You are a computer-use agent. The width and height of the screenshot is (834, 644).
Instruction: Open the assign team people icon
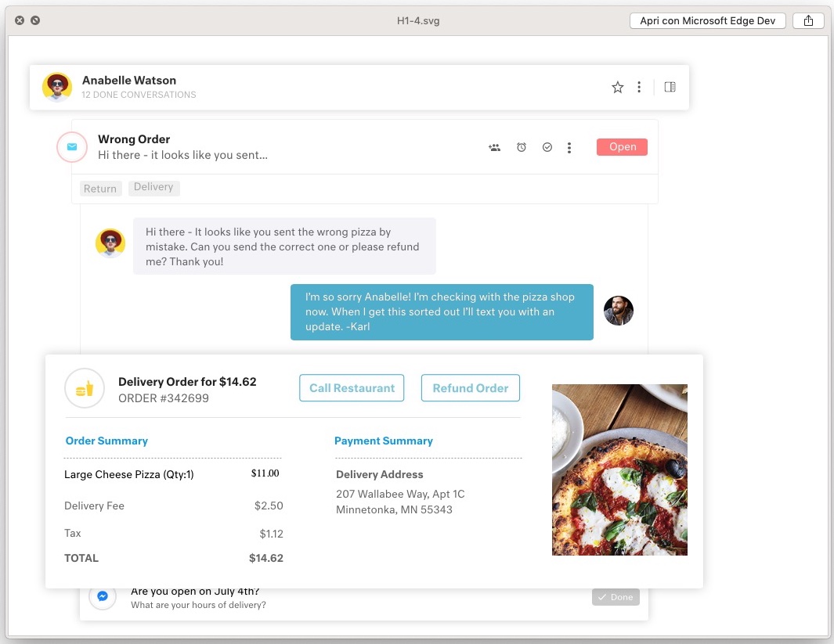coord(495,148)
